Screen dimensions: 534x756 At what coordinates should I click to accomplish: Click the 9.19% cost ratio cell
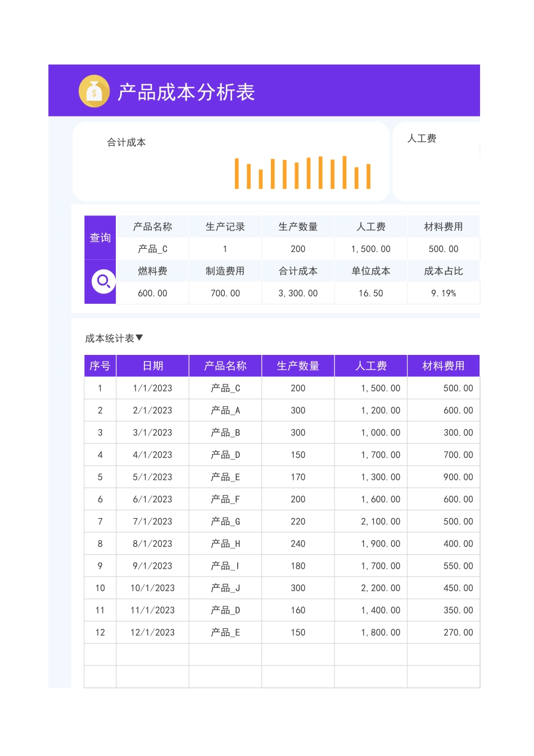click(x=444, y=292)
